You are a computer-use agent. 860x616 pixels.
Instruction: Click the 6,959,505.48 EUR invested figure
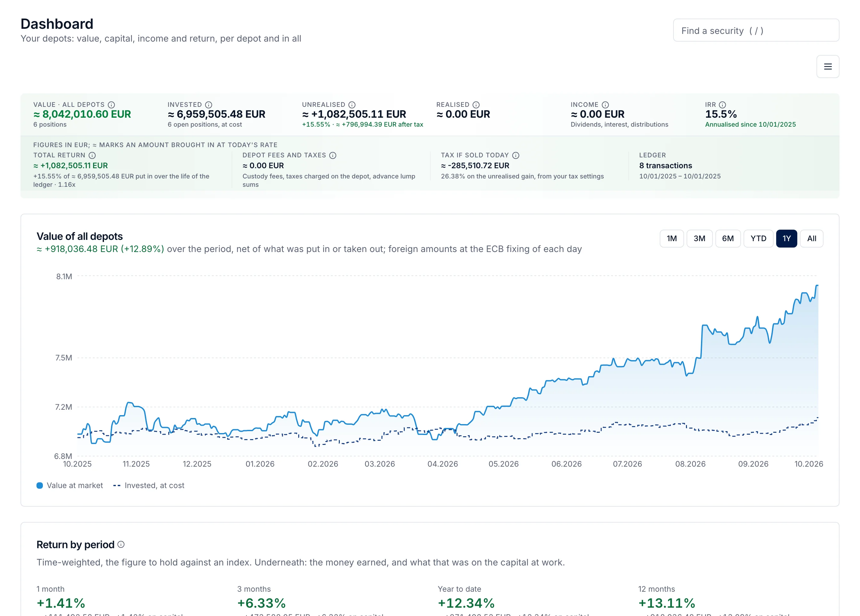click(217, 114)
